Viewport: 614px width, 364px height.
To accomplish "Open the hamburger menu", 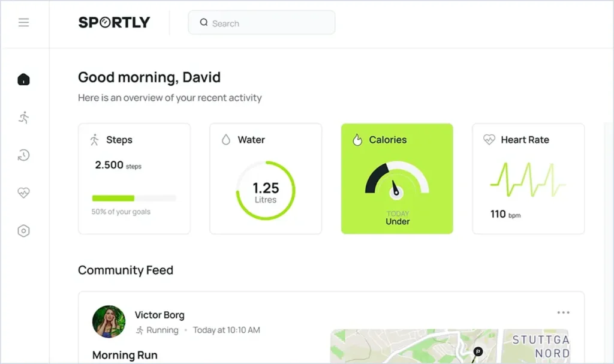I will pyautogui.click(x=23, y=23).
